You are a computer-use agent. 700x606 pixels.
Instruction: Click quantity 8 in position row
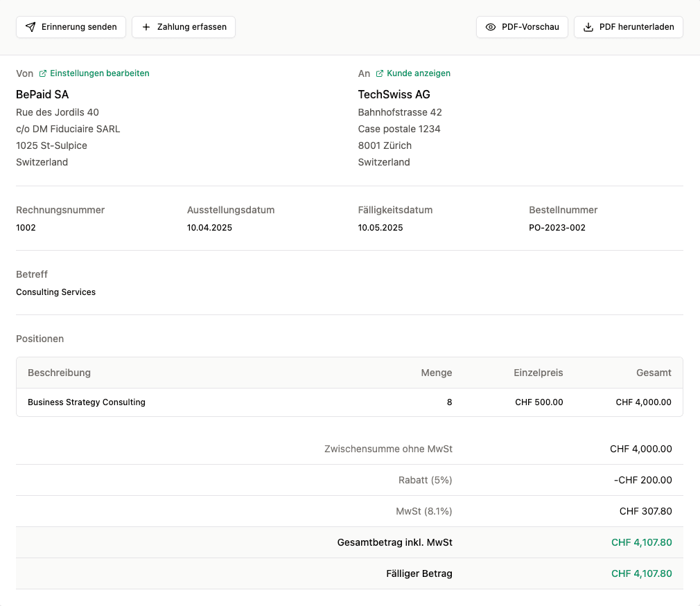[x=450, y=402]
